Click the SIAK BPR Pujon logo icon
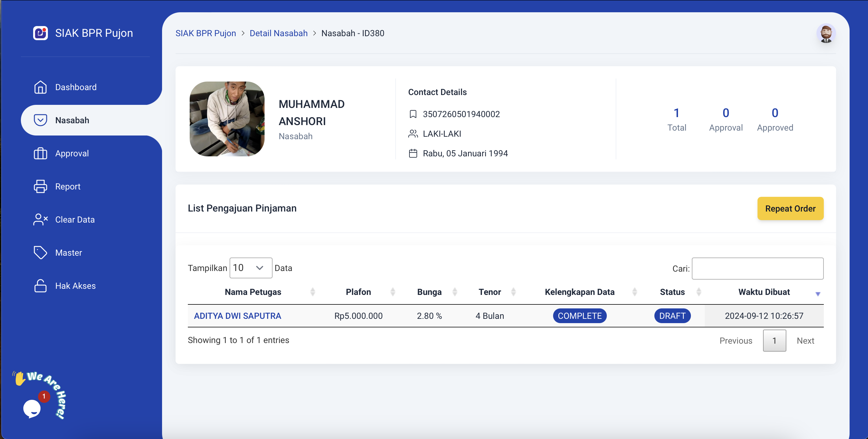 coord(41,33)
